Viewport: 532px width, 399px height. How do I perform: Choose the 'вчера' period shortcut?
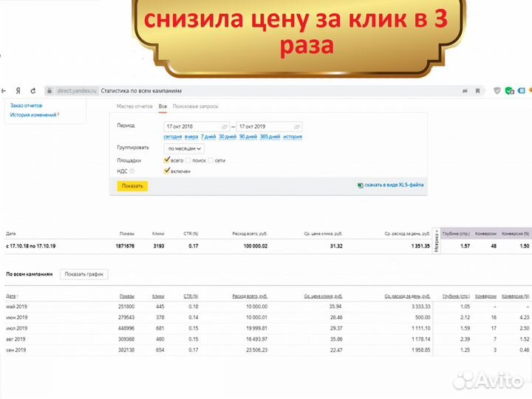191,137
